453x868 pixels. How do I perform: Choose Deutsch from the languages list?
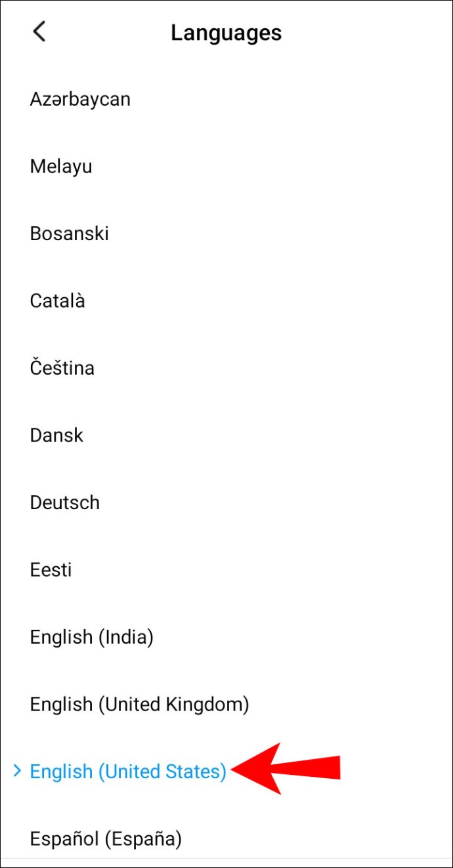pyautogui.click(x=65, y=503)
